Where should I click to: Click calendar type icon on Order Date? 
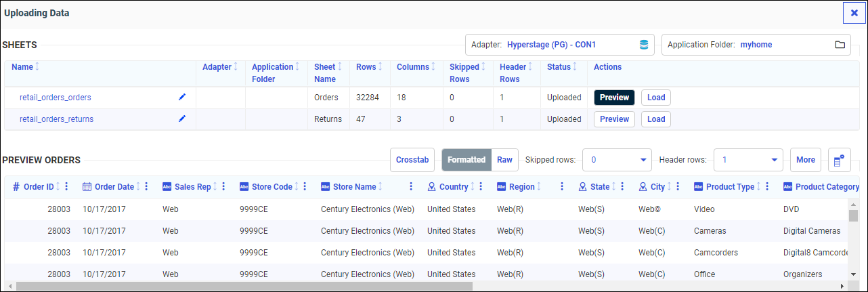(87, 187)
